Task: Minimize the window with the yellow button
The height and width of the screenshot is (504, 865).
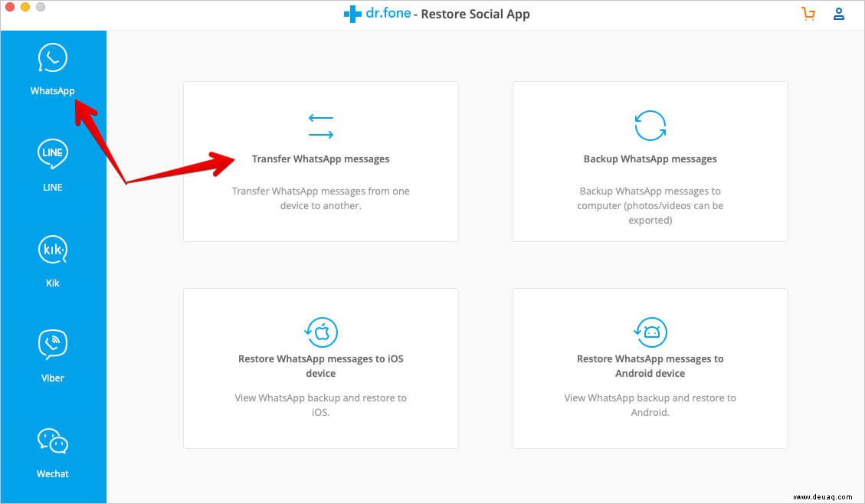Action: click(25, 7)
